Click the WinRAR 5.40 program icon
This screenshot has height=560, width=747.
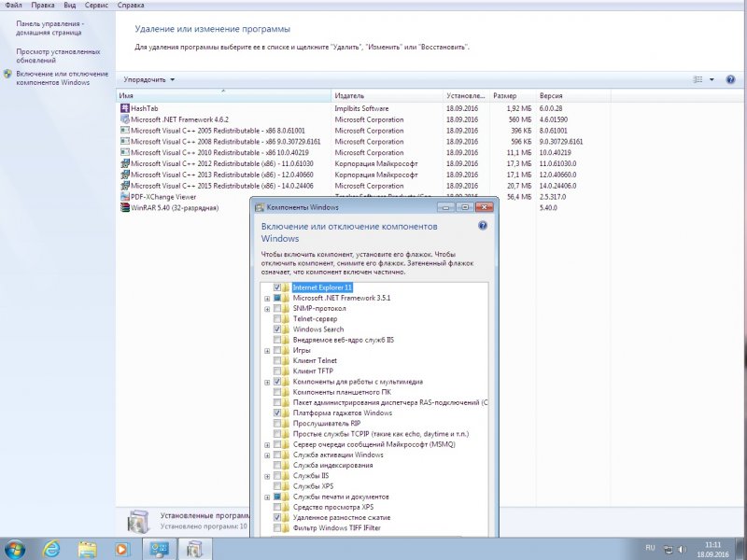click(x=125, y=207)
